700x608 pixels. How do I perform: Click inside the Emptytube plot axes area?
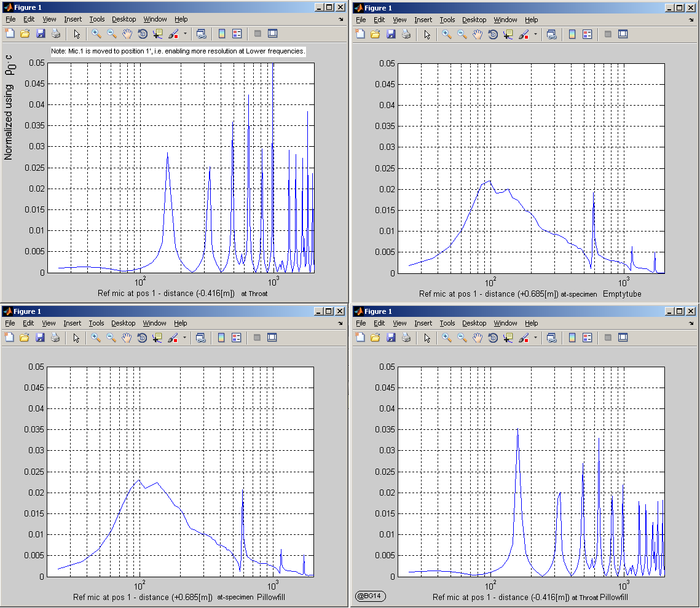coord(531,168)
